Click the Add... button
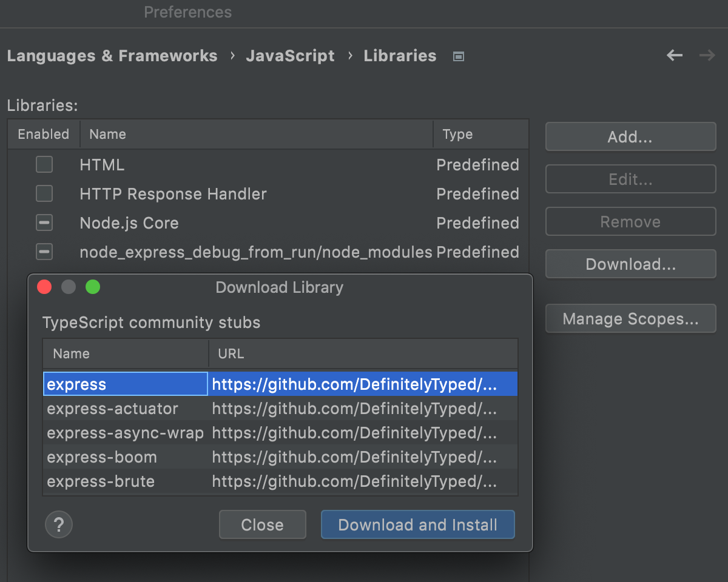 (630, 137)
